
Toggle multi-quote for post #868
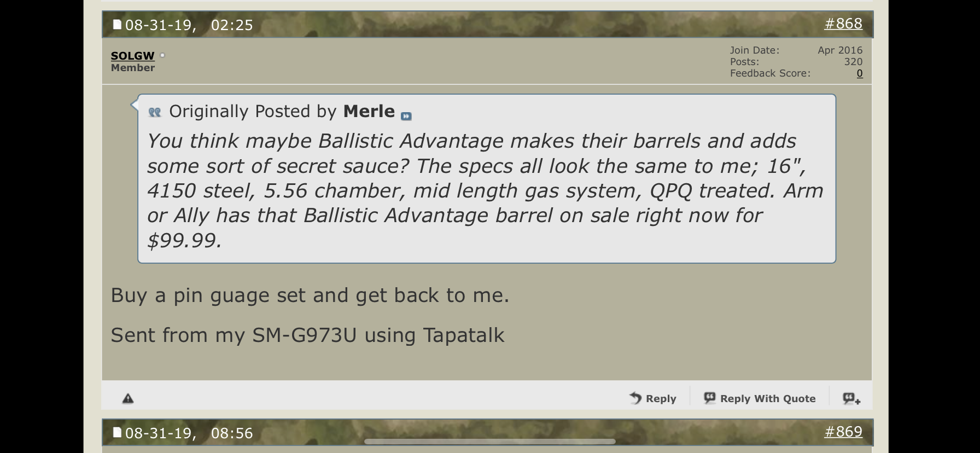click(851, 398)
